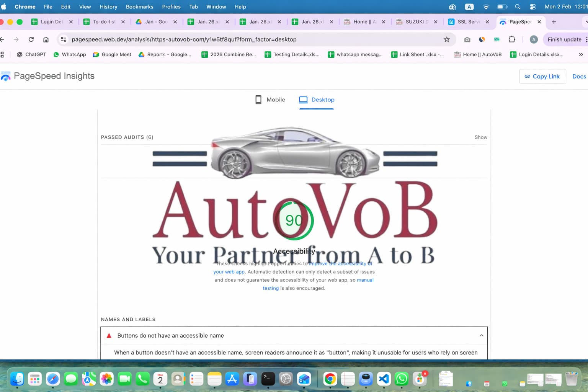Open Messages from the Dock
Viewport: 588px width, 392px height.
[71, 379]
